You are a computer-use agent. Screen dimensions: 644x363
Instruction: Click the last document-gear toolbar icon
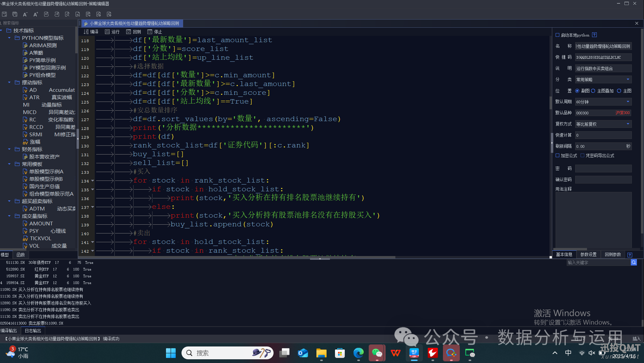[x=109, y=14]
